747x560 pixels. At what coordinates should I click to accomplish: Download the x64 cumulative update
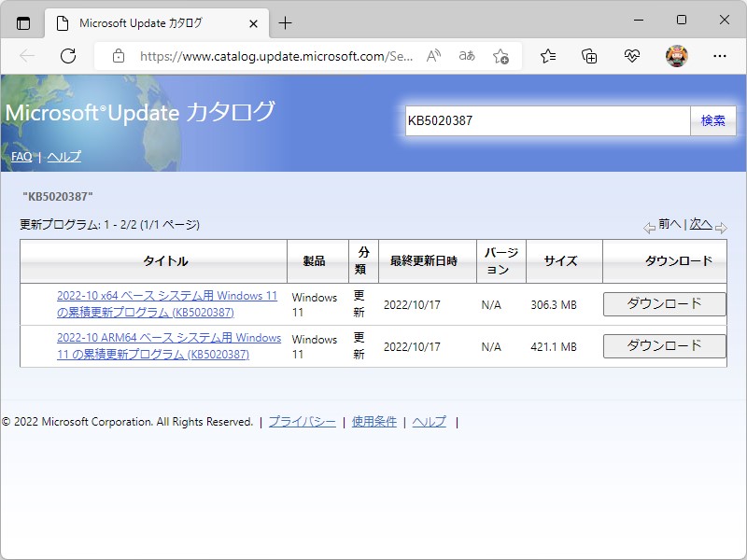tap(664, 304)
